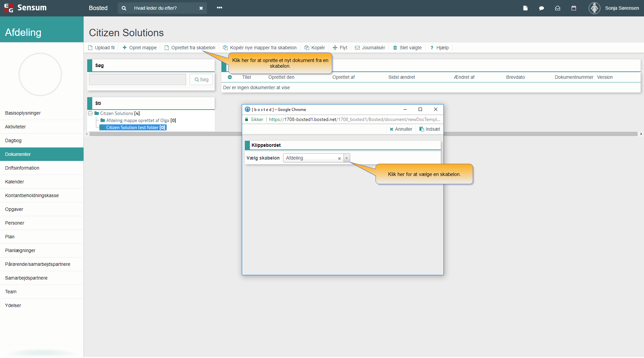Screen dimensions: 644x358
Task: Open Driftsinformation in sidebar
Action: pyautogui.click(x=42, y=168)
